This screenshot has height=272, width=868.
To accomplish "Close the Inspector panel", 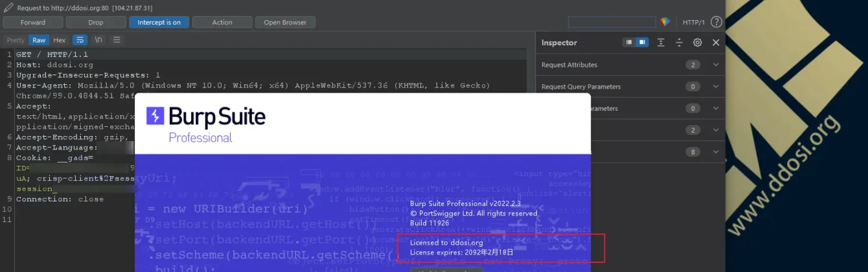I will [x=716, y=43].
